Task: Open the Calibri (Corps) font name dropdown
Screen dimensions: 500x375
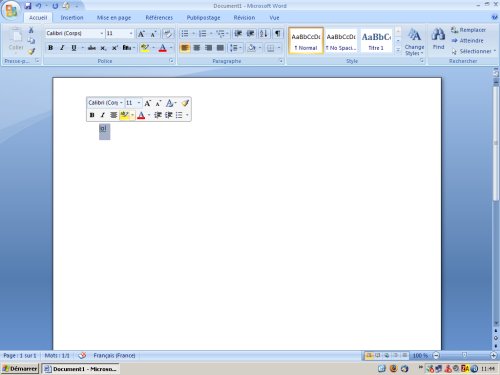Action: [101, 33]
